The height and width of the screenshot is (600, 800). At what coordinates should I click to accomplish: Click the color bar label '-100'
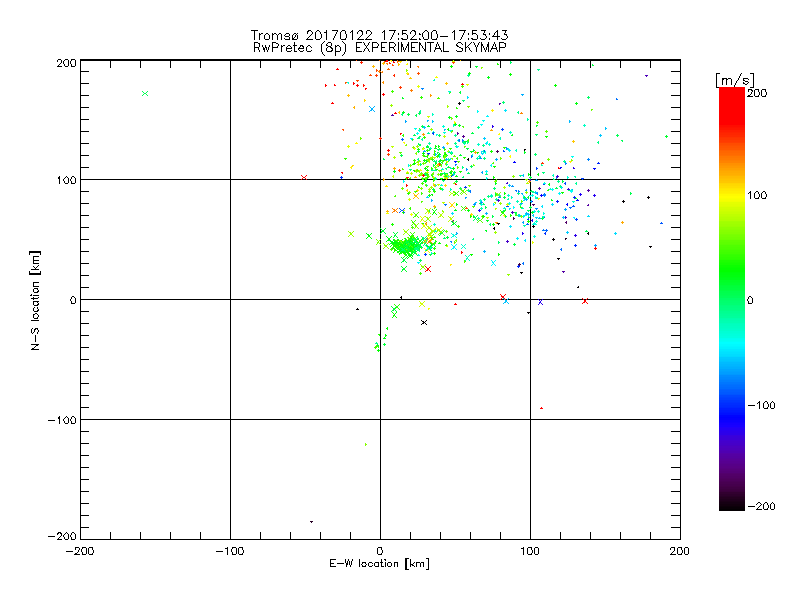point(761,405)
